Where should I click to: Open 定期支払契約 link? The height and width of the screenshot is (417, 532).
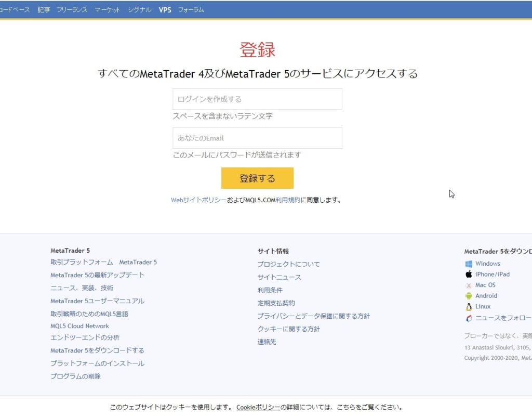pyautogui.click(x=276, y=303)
